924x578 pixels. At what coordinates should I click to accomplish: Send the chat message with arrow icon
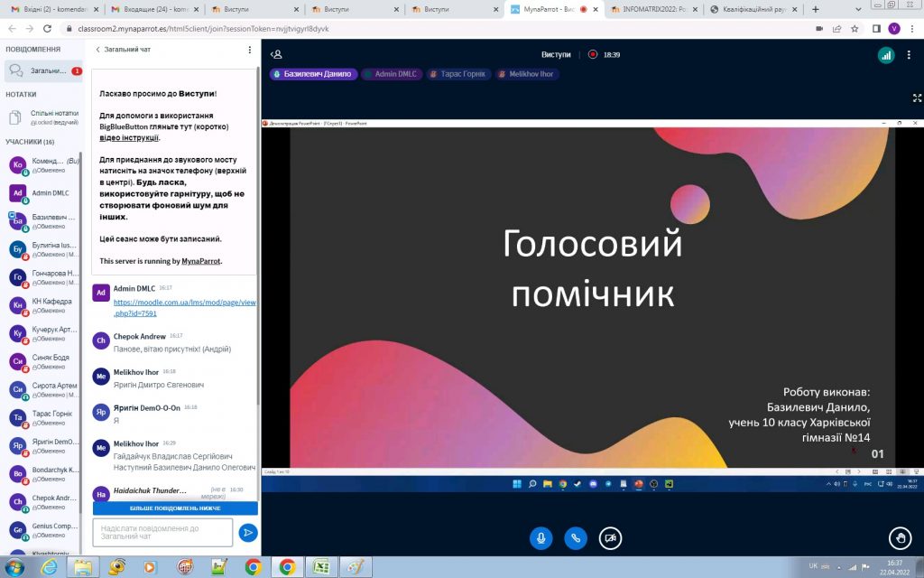247,533
